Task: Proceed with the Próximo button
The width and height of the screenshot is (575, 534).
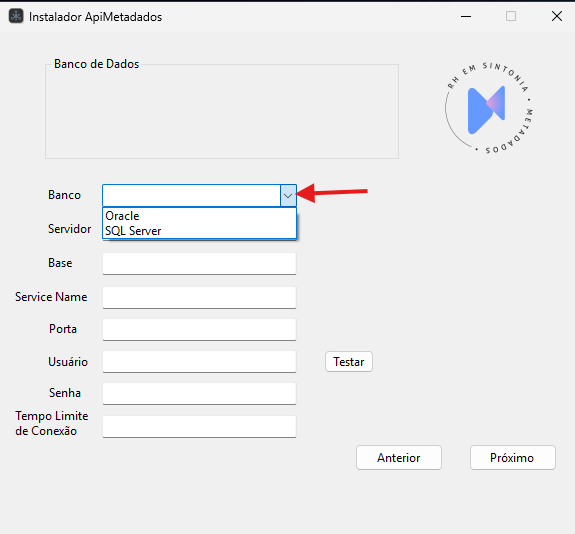Action: (x=513, y=458)
